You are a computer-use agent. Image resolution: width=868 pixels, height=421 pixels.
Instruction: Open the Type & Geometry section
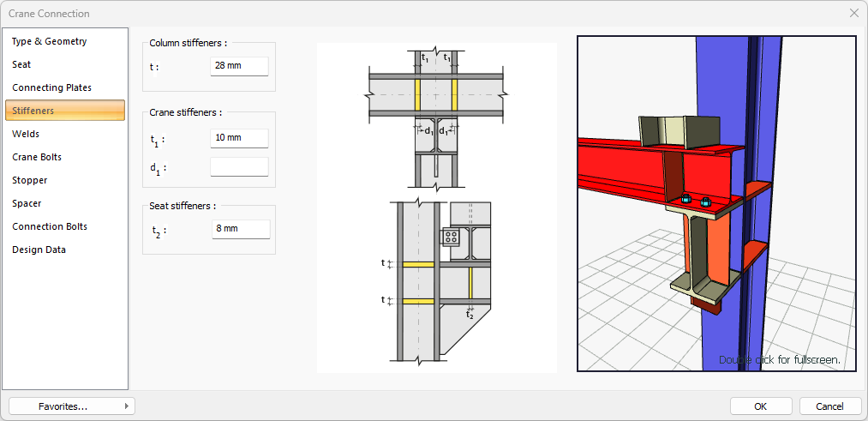[50, 41]
